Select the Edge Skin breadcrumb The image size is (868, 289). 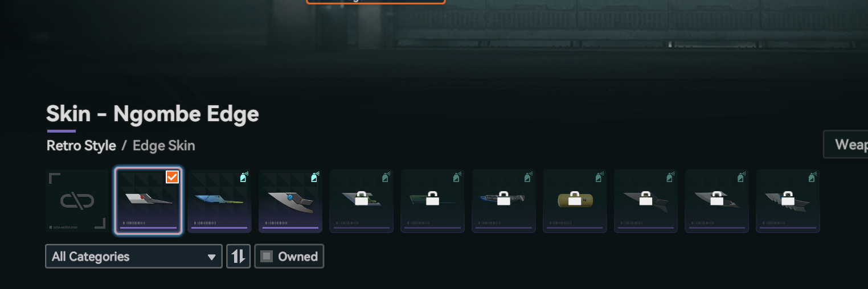pos(164,146)
